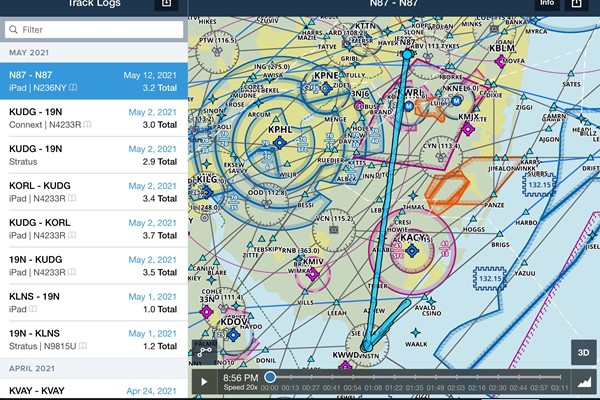The height and width of the screenshot is (400, 600).
Task: Click the MAY 2021 section header
Action: (x=93, y=52)
